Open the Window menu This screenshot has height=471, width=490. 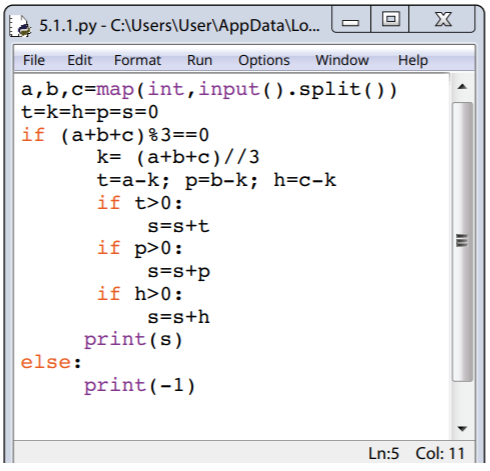[342, 60]
